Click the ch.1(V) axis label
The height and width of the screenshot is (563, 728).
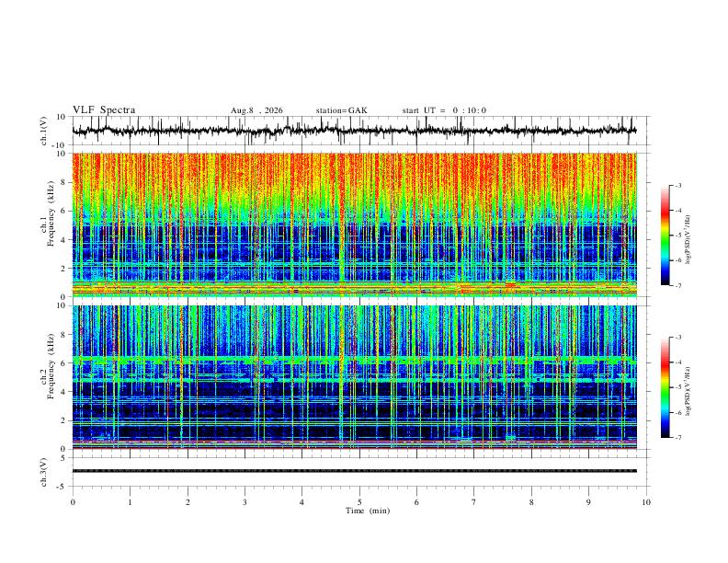pos(43,131)
